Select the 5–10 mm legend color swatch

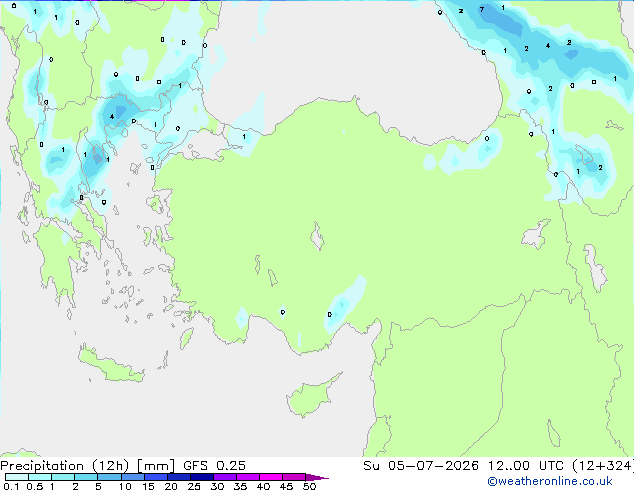pos(109,477)
